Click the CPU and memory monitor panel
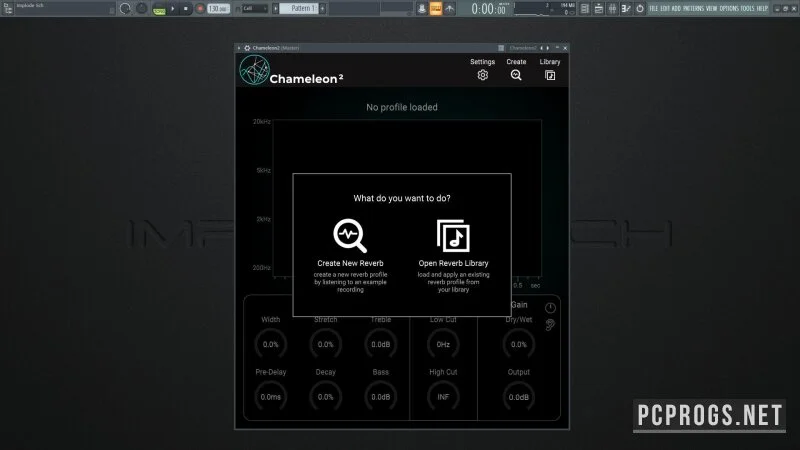This screenshot has height=450, width=800. [x=544, y=9]
